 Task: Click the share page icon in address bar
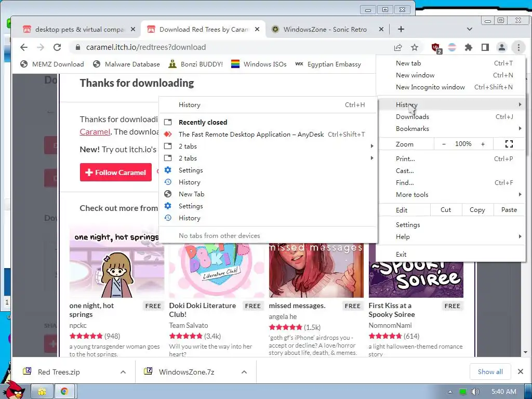[x=397, y=47]
